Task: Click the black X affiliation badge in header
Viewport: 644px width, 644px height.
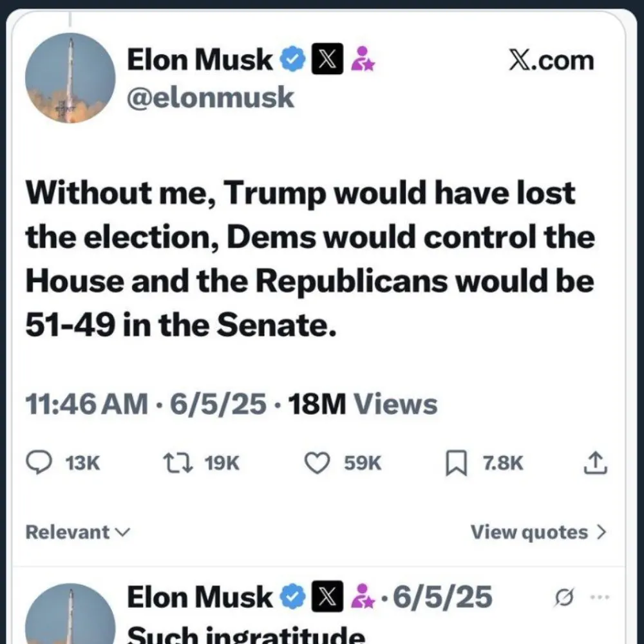Action: tap(326, 60)
